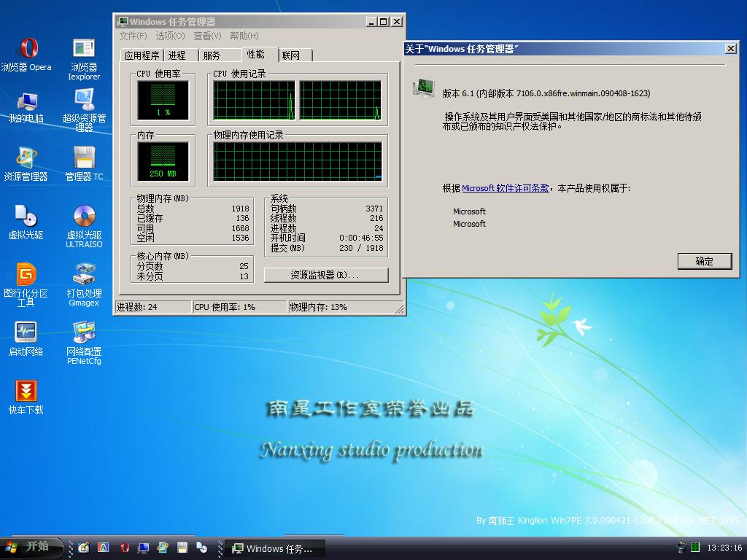Screen dimensions: 747x560
Task: Click the virtual drive quick launch icon
Action: coord(202,548)
